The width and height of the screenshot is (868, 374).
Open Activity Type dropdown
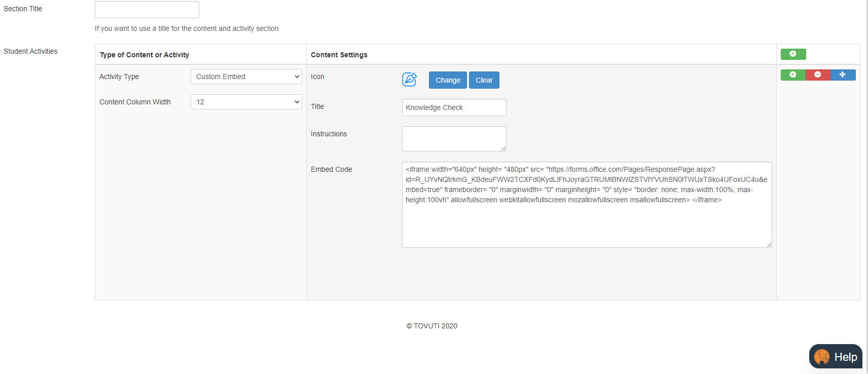(x=246, y=77)
